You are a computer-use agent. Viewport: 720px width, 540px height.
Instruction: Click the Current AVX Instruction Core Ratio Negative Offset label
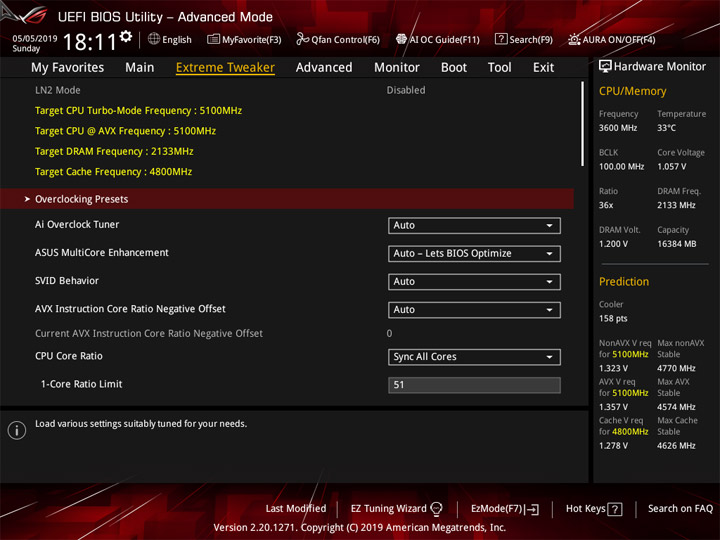click(149, 333)
